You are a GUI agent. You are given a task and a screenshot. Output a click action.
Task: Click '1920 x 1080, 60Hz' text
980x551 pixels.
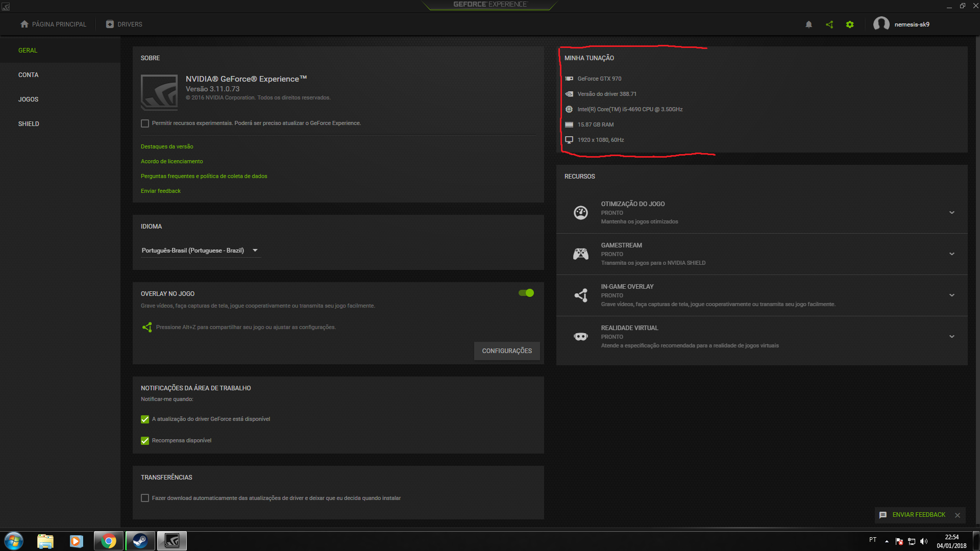(601, 140)
